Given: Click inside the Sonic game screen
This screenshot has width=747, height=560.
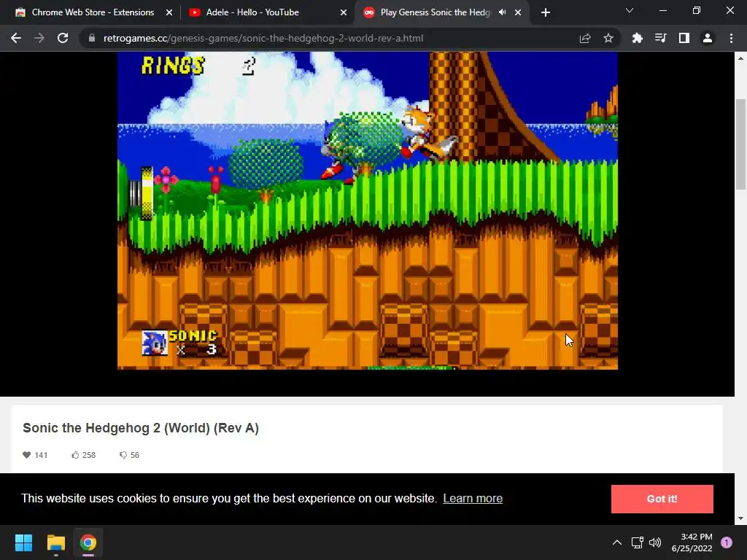Looking at the screenshot, I should [368, 211].
